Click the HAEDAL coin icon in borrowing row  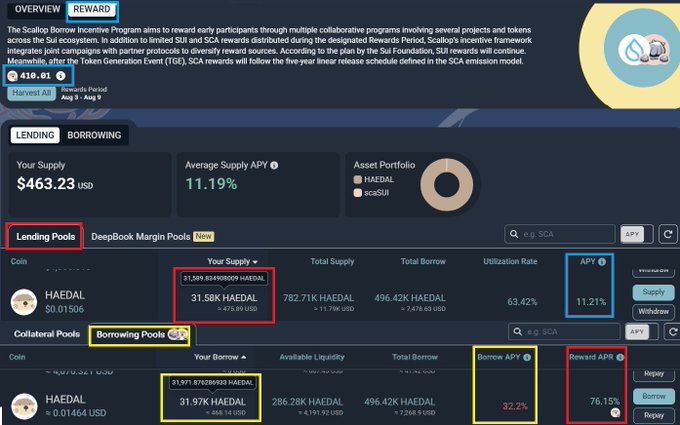coord(24,406)
